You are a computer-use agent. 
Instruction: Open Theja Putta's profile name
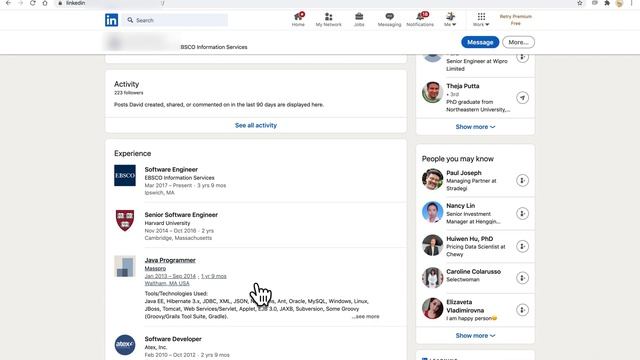point(463,86)
